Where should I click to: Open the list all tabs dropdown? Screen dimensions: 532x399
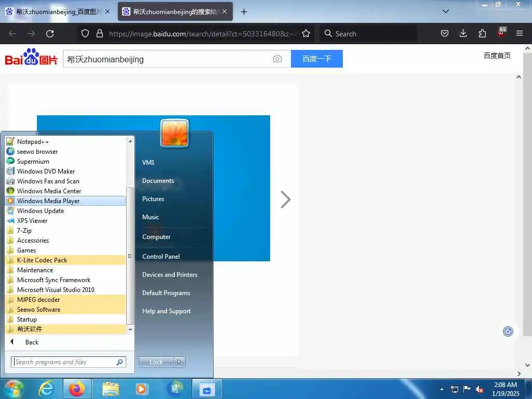(x=446, y=11)
